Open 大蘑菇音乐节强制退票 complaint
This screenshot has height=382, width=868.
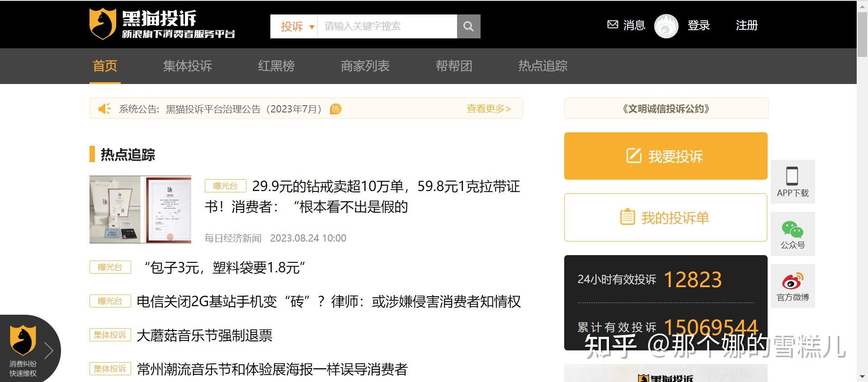tap(204, 335)
